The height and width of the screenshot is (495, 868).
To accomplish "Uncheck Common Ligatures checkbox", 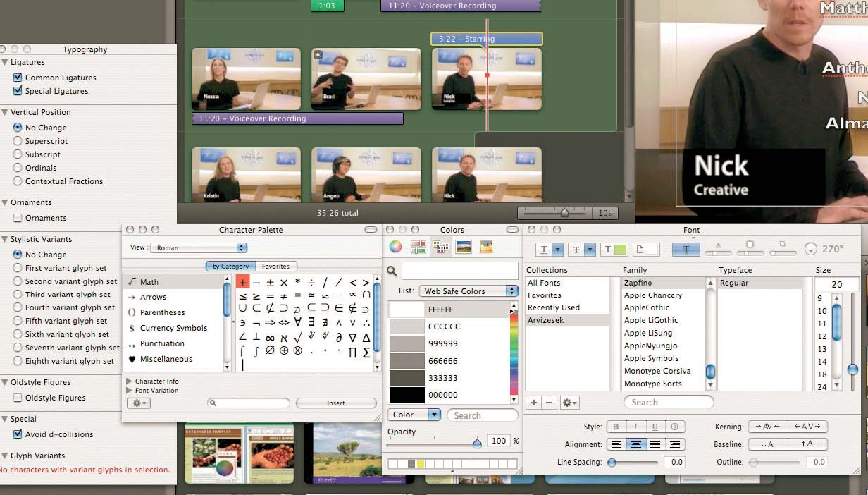I will tap(18, 78).
